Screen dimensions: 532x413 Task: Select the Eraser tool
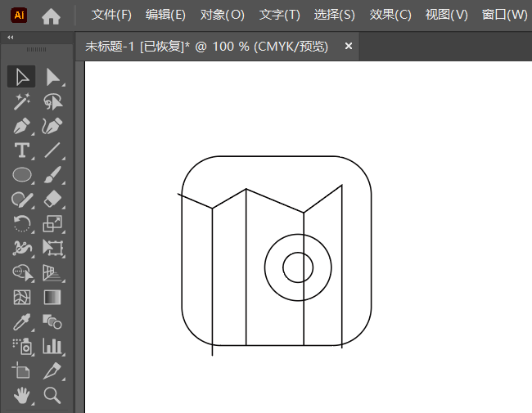pos(53,200)
